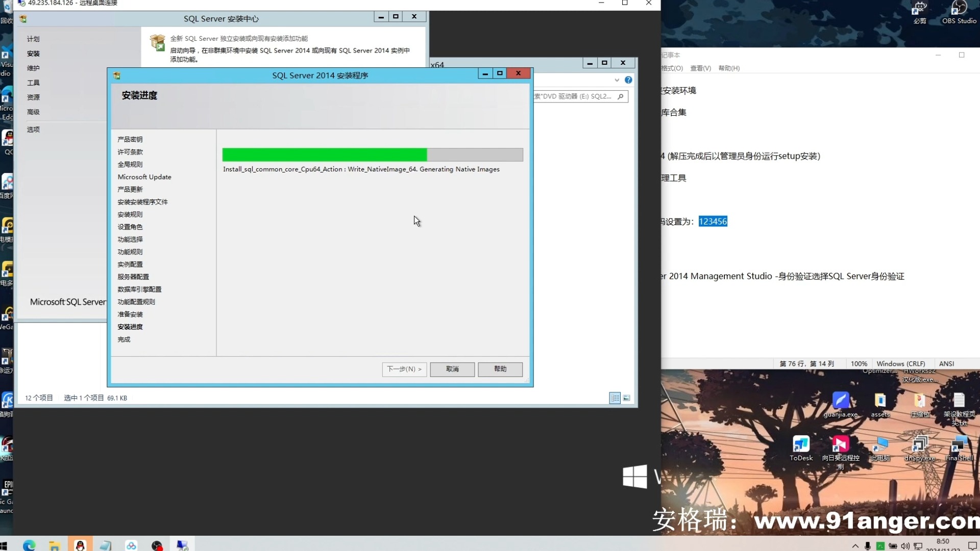The width and height of the screenshot is (980, 551).
Task: Open the OBS recording taskbar icon
Action: click(157, 545)
